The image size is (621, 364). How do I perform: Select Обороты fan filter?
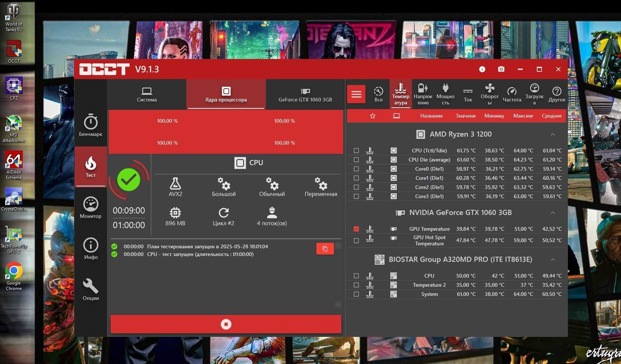[x=490, y=94]
